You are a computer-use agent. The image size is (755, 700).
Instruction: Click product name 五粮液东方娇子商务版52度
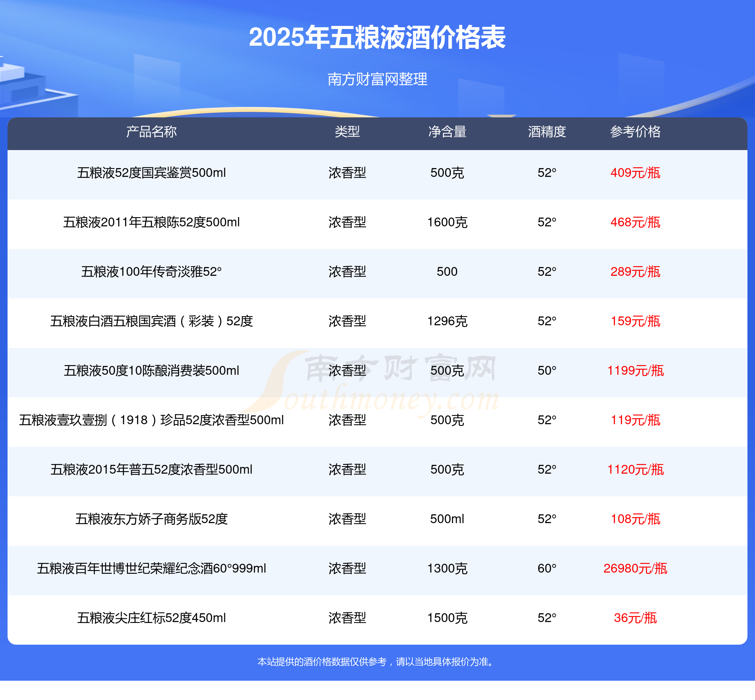pyautogui.click(x=151, y=519)
